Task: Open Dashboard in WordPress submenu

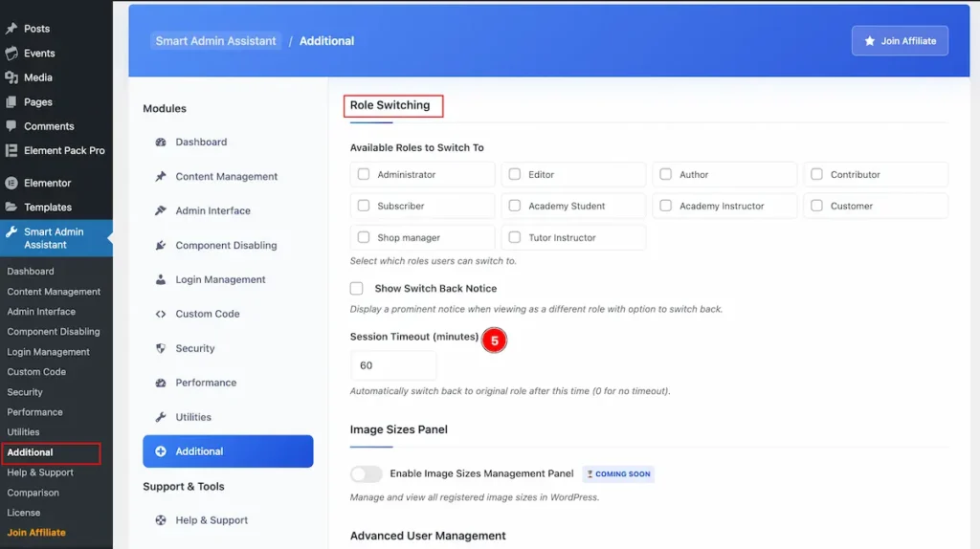Action: click(x=31, y=271)
